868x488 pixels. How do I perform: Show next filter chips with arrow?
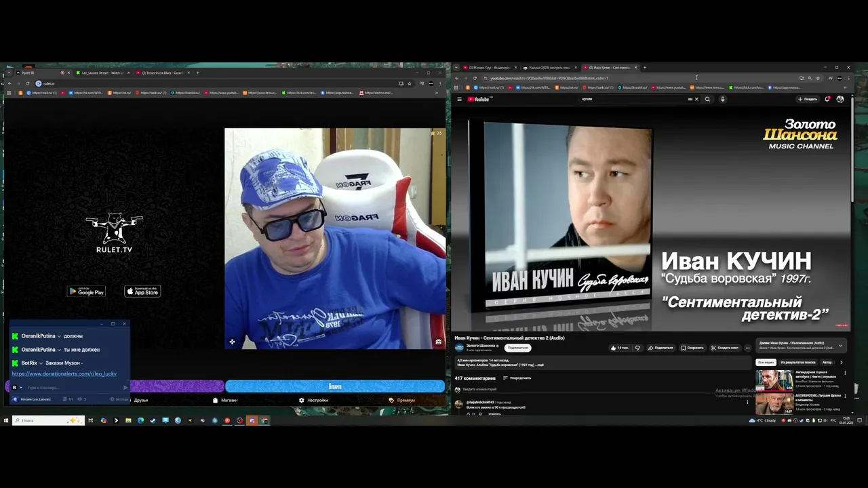pyautogui.click(x=842, y=363)
